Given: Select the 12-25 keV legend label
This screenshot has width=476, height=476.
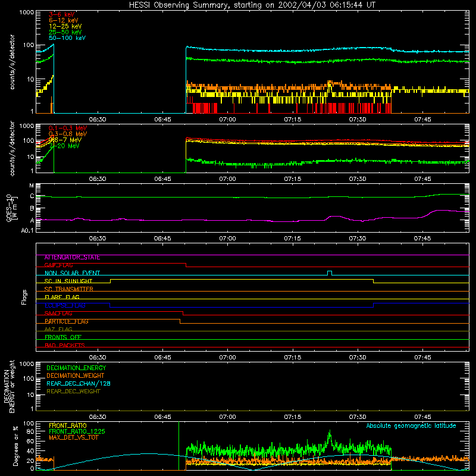Looking at the screenshot, I should 65,26.
